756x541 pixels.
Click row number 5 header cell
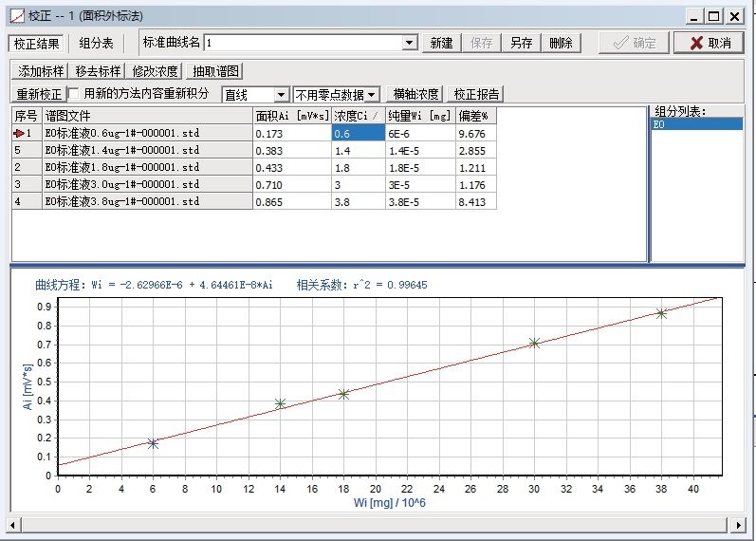click(27, 150)
